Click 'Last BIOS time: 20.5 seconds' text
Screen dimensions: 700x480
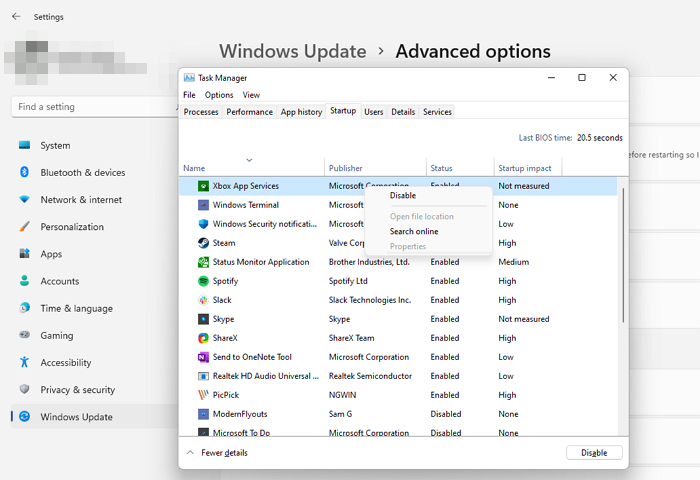point(571,138)
